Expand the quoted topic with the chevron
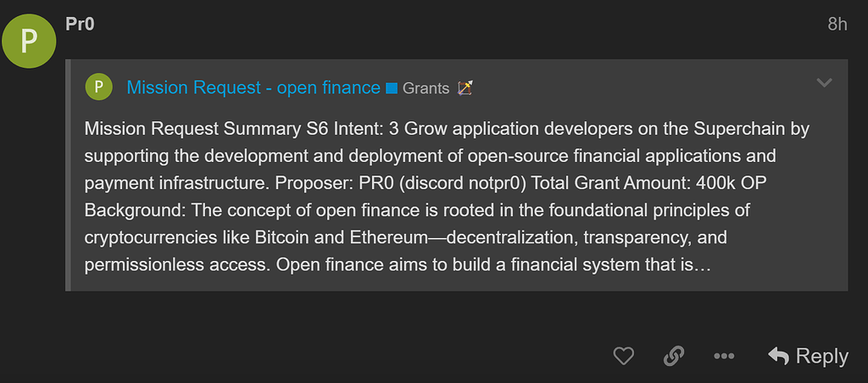Screen dimensions: 868x383 pos(824,83)
